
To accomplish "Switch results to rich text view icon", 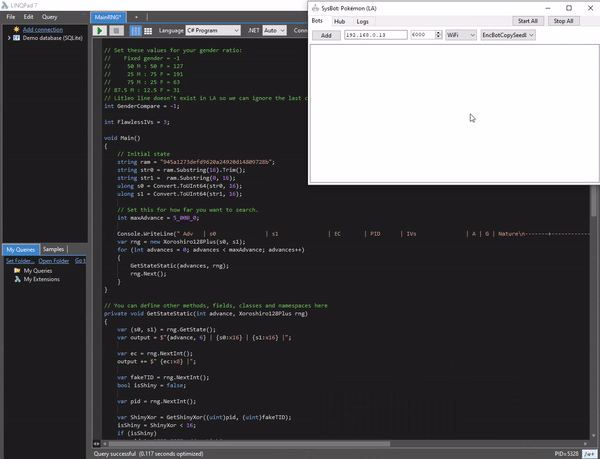I will [135, 31].
